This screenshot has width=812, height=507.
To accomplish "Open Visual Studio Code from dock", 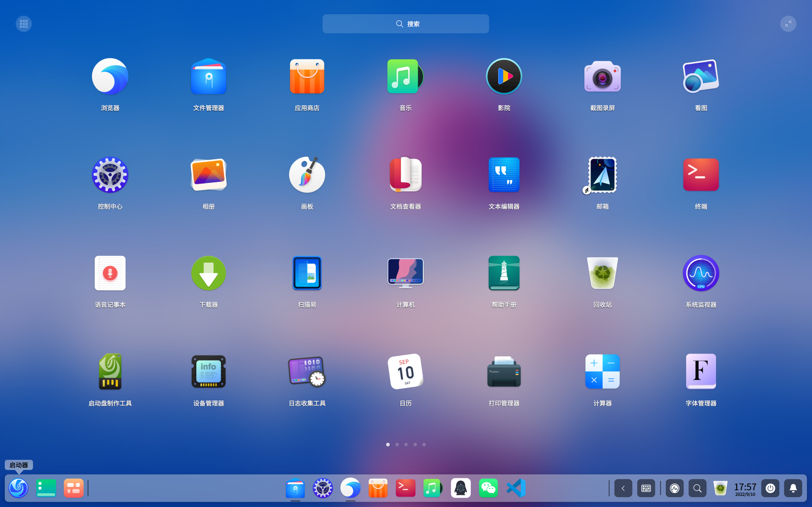I will [516, 488].
